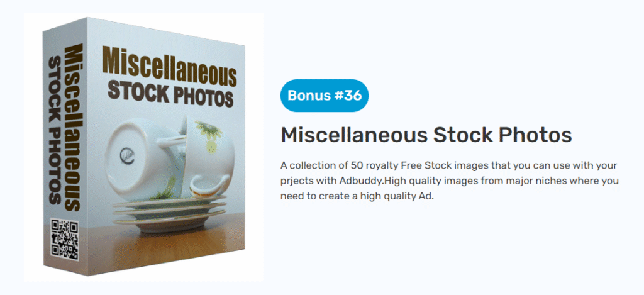Click the upright teacup with floral pattern
644x295 pixels.
coord(206,156)
